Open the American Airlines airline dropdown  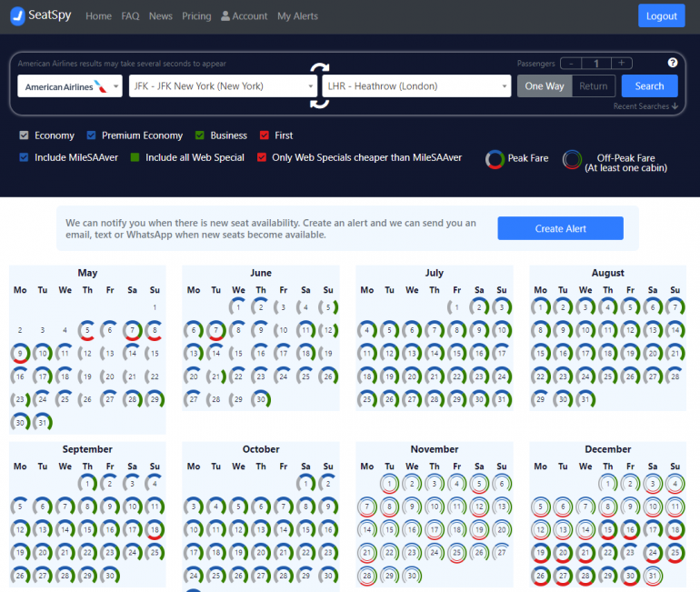tap(69, 86)
